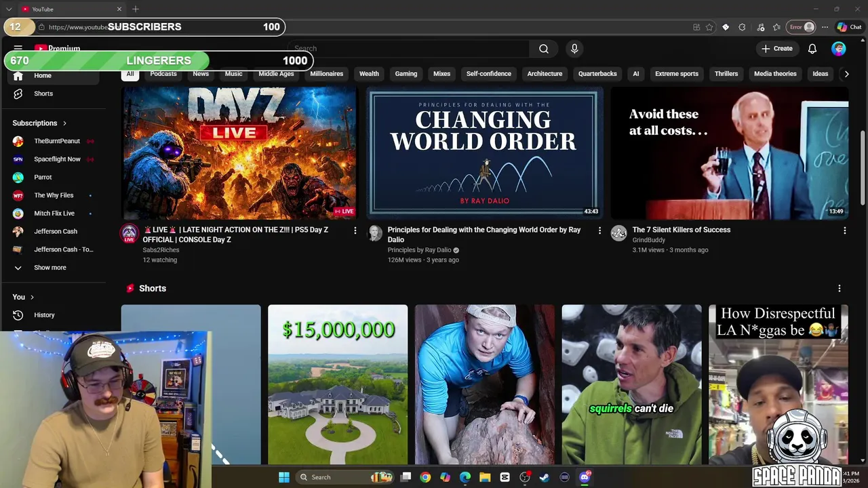The height and width of the screenshot is (488, 868).
Task: Open The Why Files subscription
Action: (54, 195)
